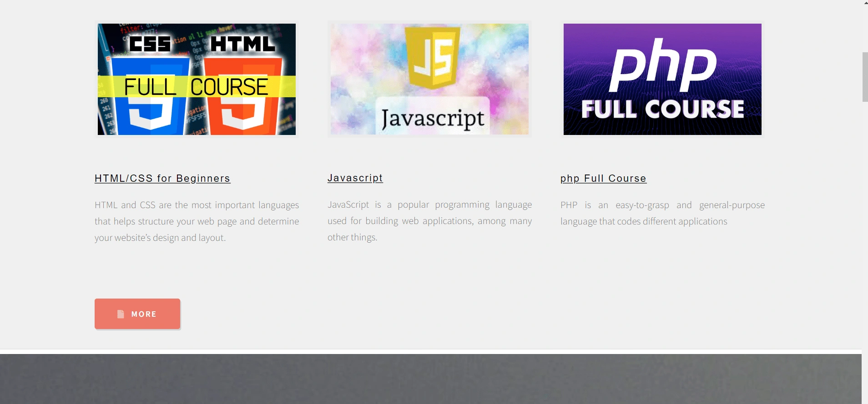Select the PHP easy-to-grasp description text

[x=662, y=213]
